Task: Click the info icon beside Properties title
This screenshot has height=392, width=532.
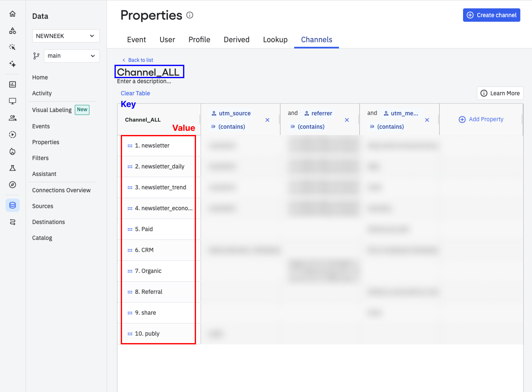Action: pyautogui.click(x=190, y=15)
